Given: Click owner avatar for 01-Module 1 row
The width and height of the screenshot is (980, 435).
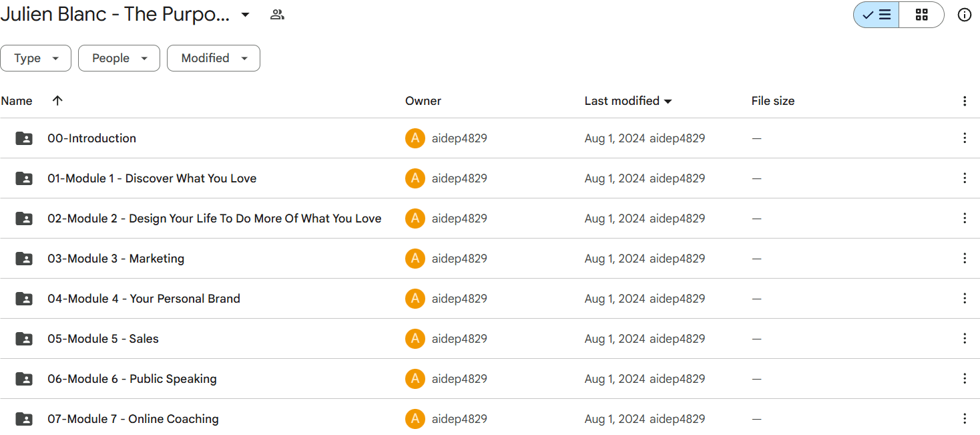Looking at the screenshot, I should click(x=415, y=178).
